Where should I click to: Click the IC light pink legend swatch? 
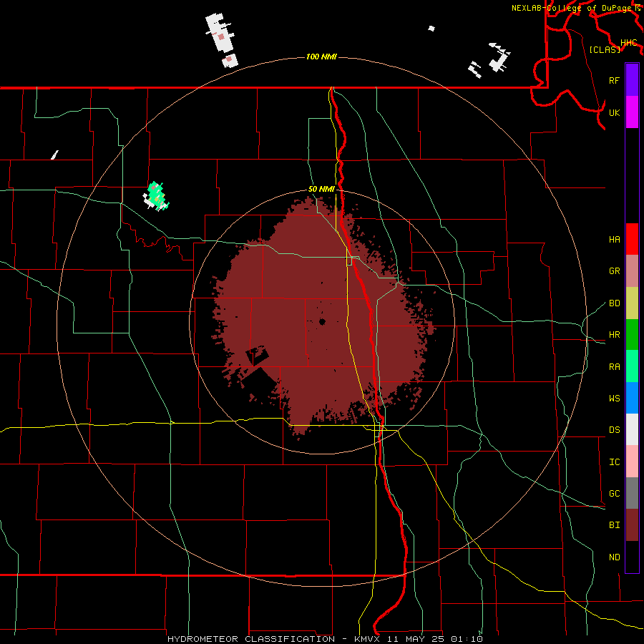[632, 462]
